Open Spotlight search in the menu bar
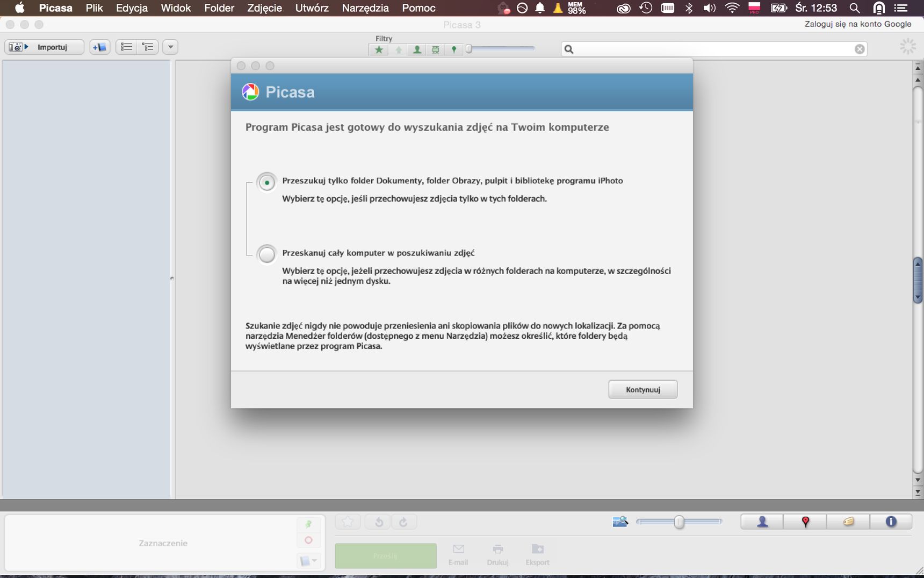 pyautogui.click(x=854, y=8)
